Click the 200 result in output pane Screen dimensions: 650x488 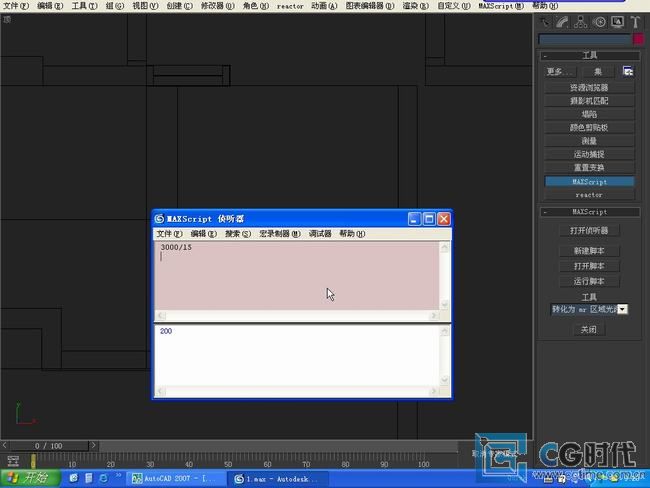(166, 331)
